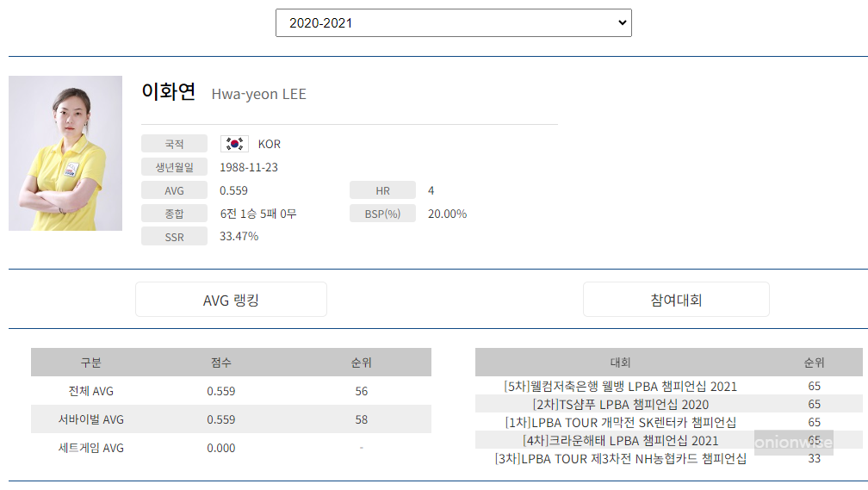The width and height of the screenshot is (868, 490).
Task: Select the BSP value 20.00%
Action: pos(447,214)
